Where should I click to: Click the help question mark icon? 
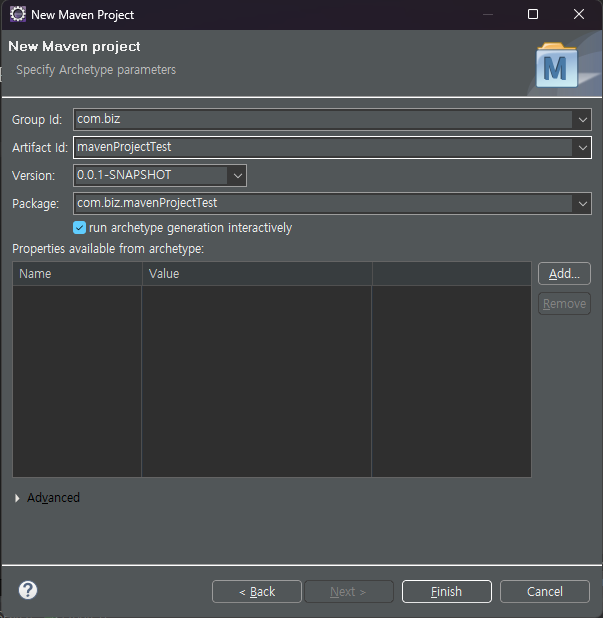(x=28, y=590)
